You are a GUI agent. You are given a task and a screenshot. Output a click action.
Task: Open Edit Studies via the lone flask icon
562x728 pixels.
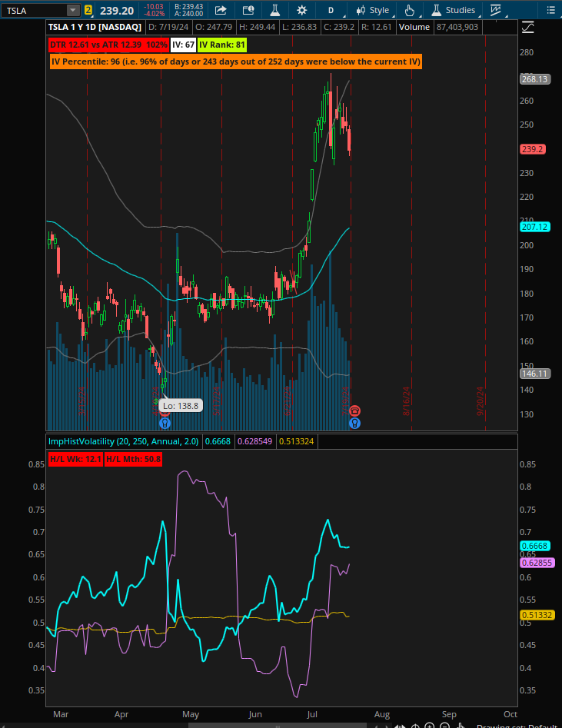tap(275, 10)
